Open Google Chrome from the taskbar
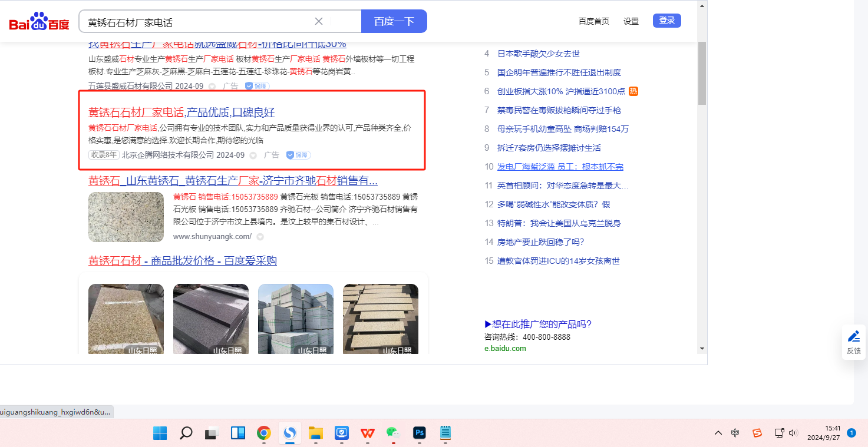 coord(263,433)
